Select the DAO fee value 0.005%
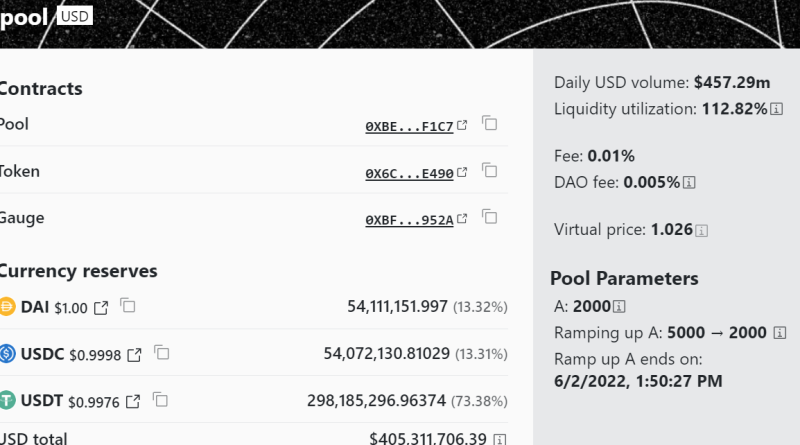 (652, 182)
